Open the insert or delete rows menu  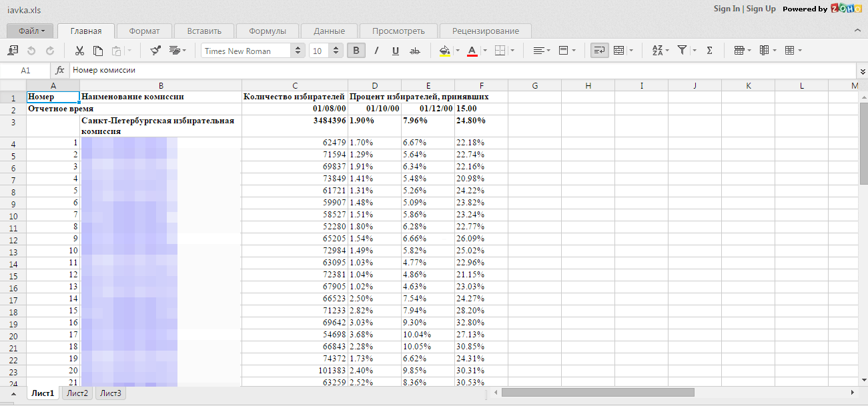742,51
